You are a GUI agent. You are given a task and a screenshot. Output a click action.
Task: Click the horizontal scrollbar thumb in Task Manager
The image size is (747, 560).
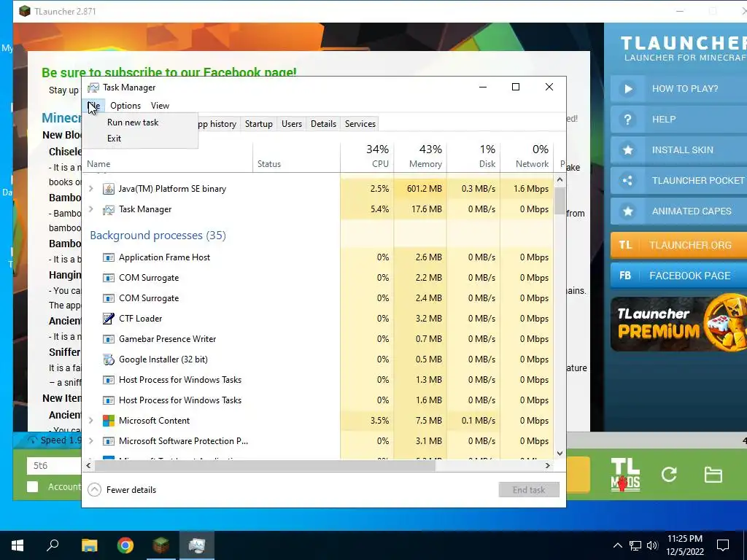click(x=264, y=466)
